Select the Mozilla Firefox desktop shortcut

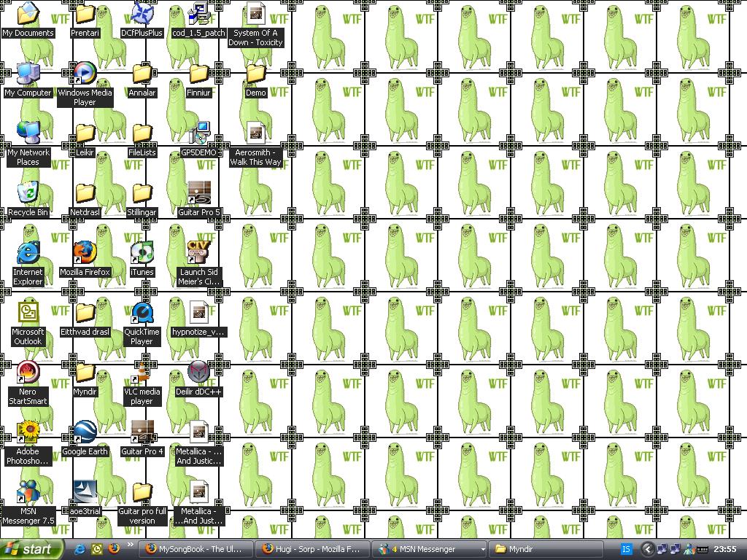click(85, 259)
